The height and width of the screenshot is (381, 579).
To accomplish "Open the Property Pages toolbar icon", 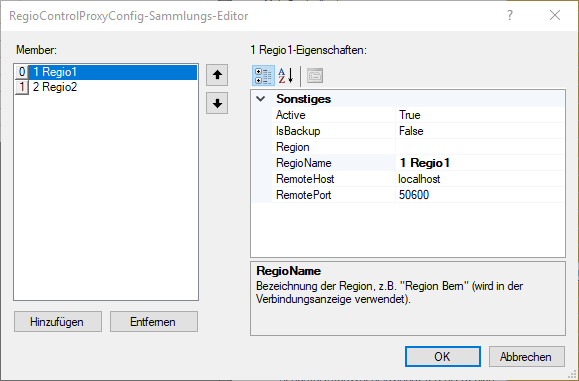I will coord(315,76).
